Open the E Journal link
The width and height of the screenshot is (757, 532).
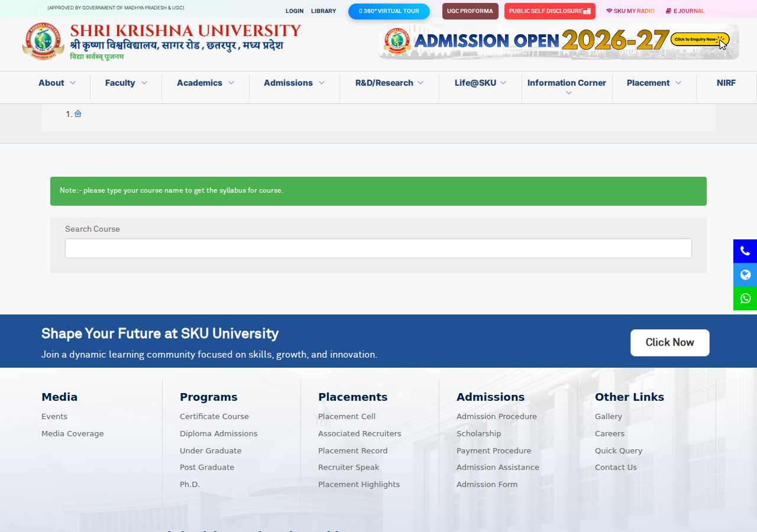[685, 11]
